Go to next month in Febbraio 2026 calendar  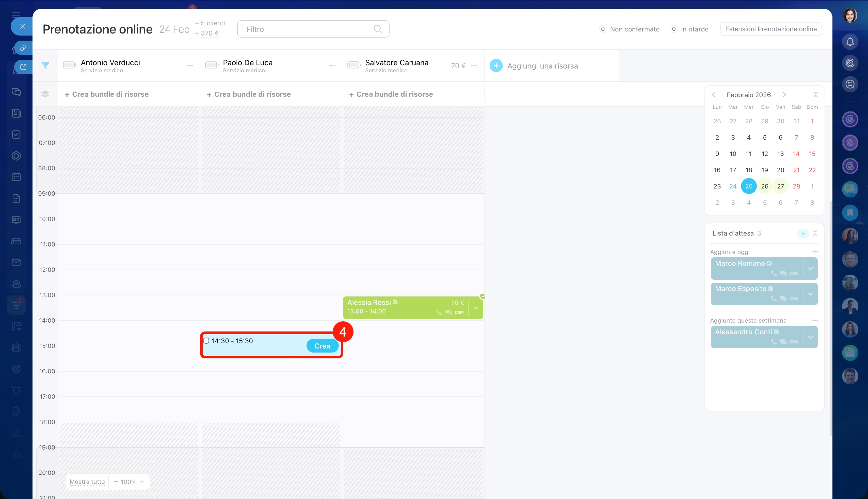click(784, 95)
